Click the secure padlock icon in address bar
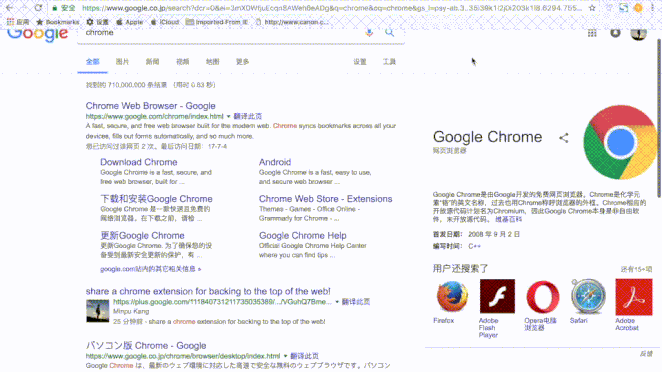 click(54, 8)
